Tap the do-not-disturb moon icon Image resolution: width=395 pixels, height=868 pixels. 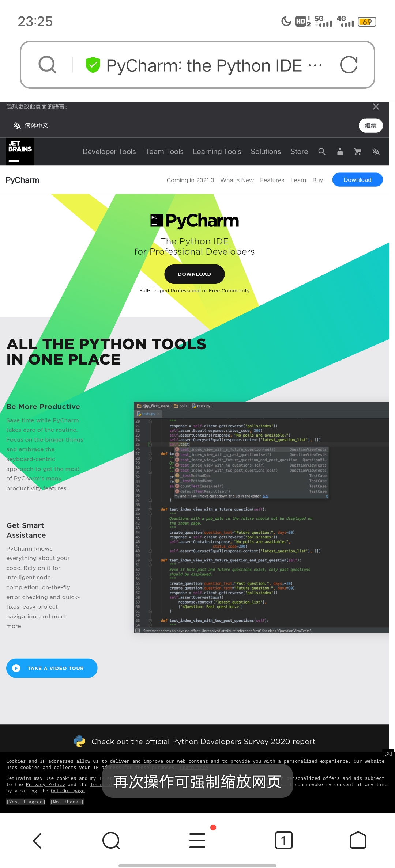(286, 22)
